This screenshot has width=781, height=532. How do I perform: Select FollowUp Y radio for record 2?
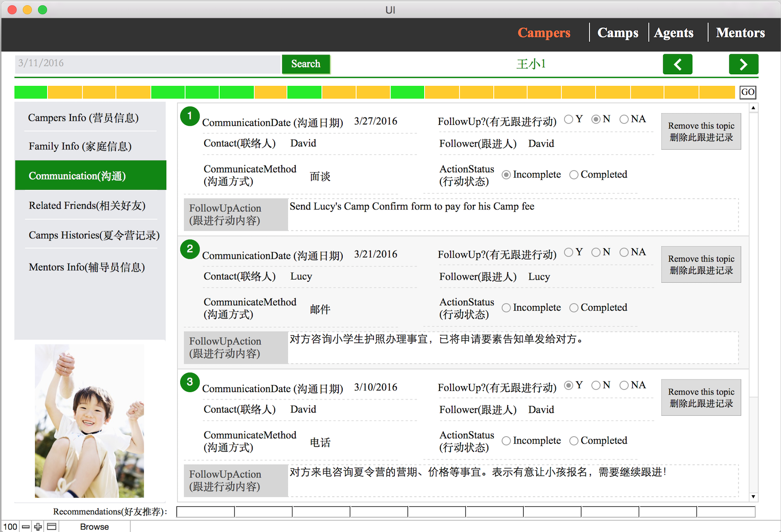tap(568, 252)
